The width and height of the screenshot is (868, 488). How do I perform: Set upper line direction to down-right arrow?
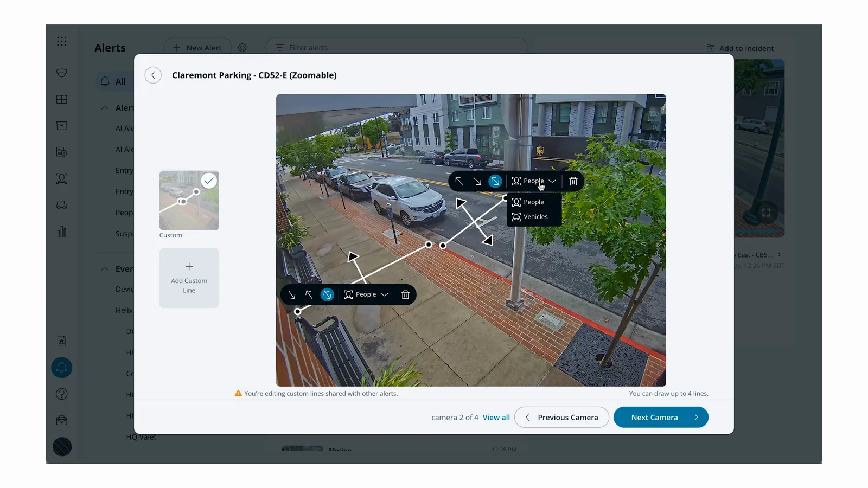point(477,181)
